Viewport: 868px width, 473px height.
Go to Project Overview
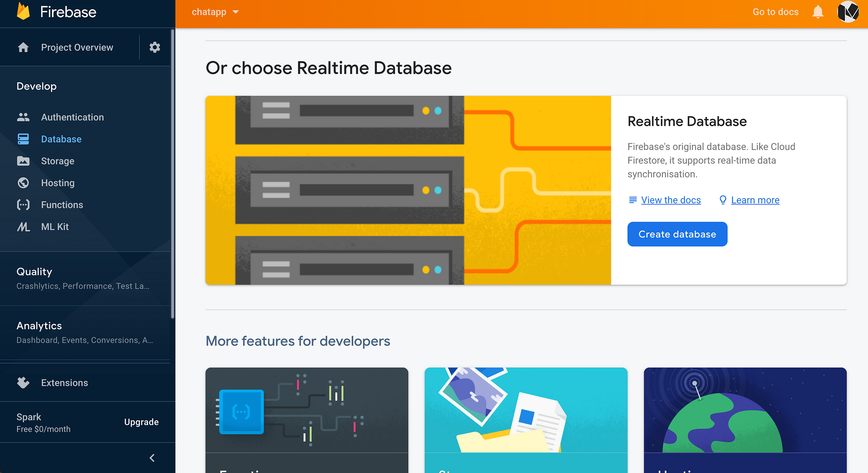[77, 47]
